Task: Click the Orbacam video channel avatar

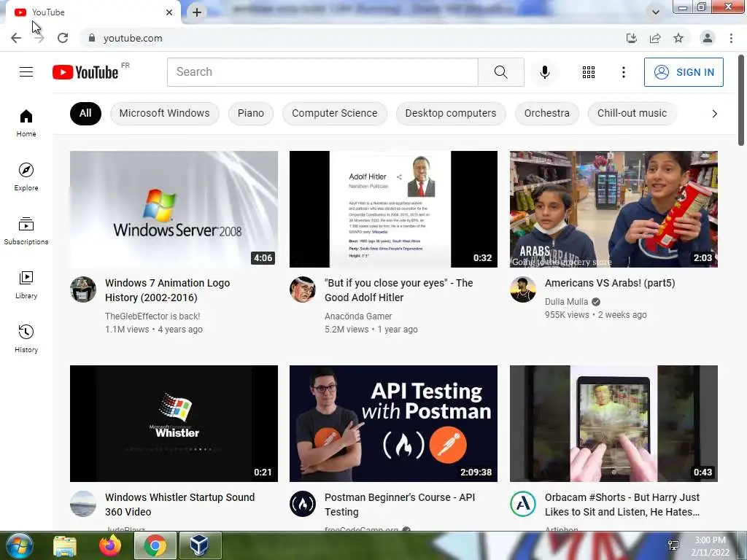Action: (522, 504)
